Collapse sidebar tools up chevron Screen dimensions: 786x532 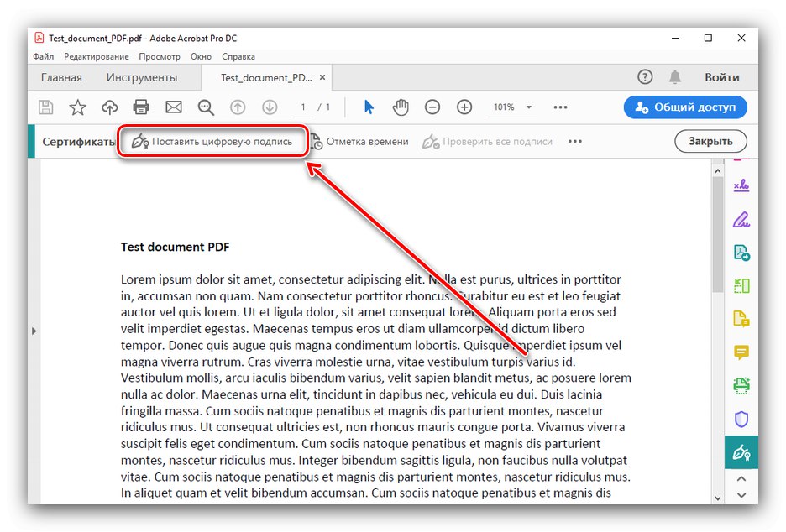[741, 479]
